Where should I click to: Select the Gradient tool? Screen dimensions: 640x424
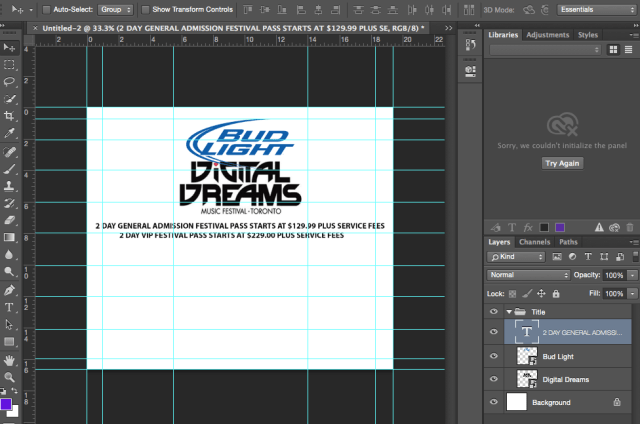[9, 238]
